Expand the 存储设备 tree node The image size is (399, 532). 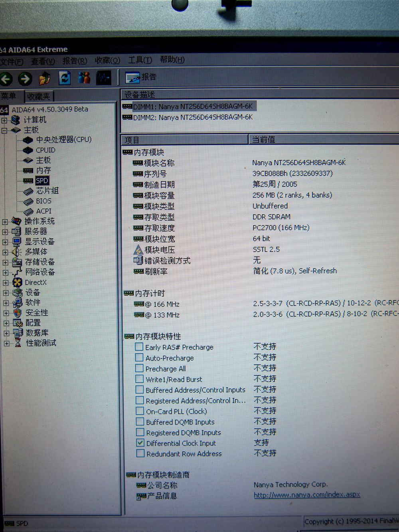coord(5,262)
